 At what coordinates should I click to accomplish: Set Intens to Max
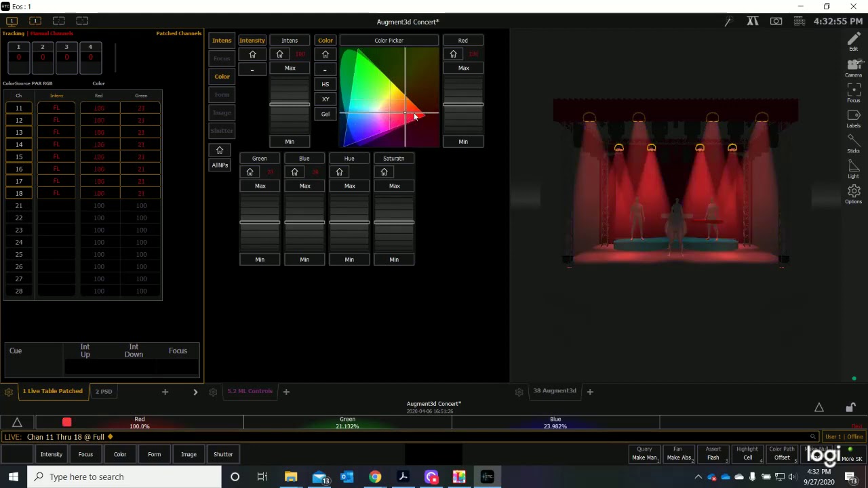coord(290,68)
